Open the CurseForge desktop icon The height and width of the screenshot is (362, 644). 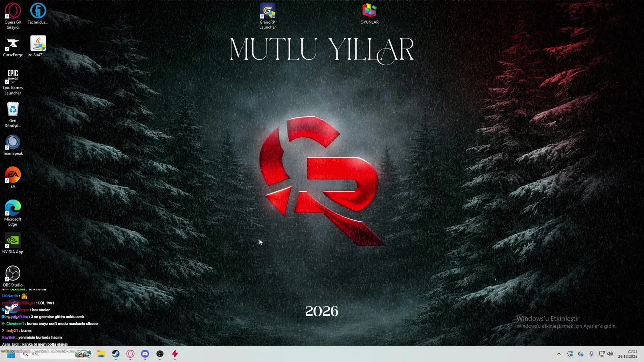(x=13, y=47)
